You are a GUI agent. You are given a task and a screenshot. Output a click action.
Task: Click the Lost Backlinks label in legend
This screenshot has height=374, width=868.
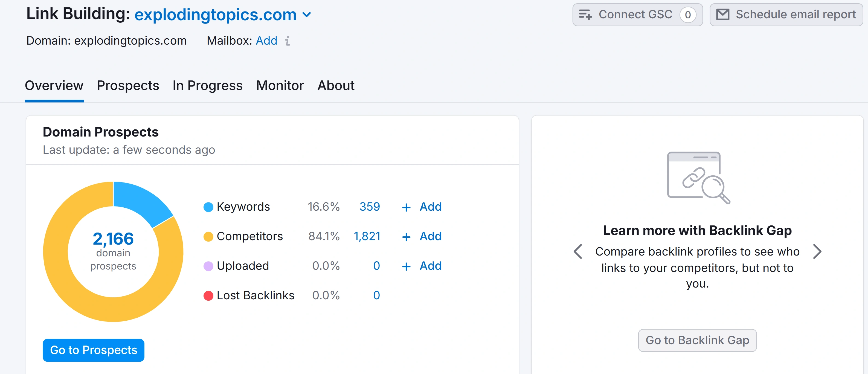coord(256,295)
